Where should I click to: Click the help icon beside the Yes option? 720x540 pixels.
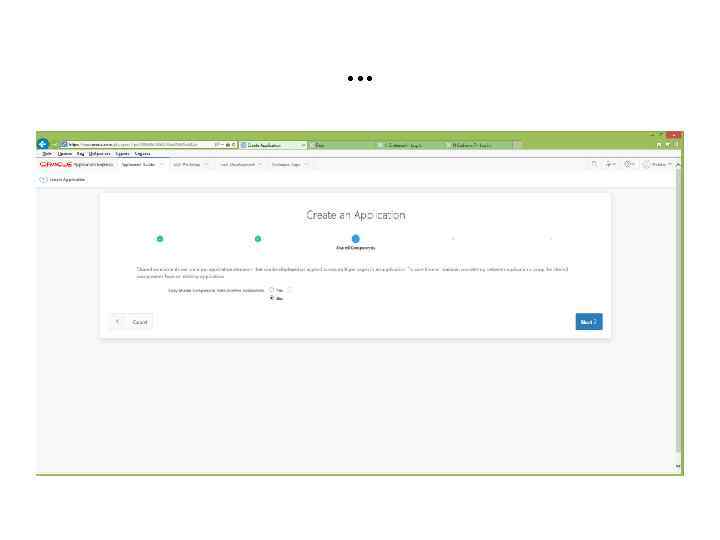pyautogui.click(x=290, y=290)
